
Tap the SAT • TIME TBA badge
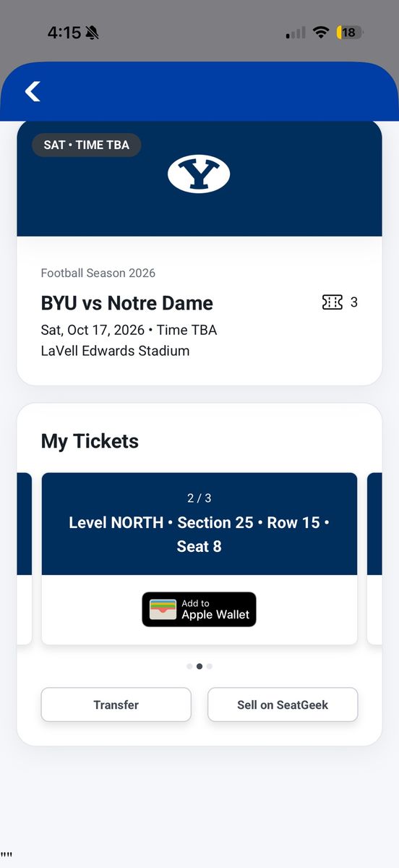[x=87, y=145]
